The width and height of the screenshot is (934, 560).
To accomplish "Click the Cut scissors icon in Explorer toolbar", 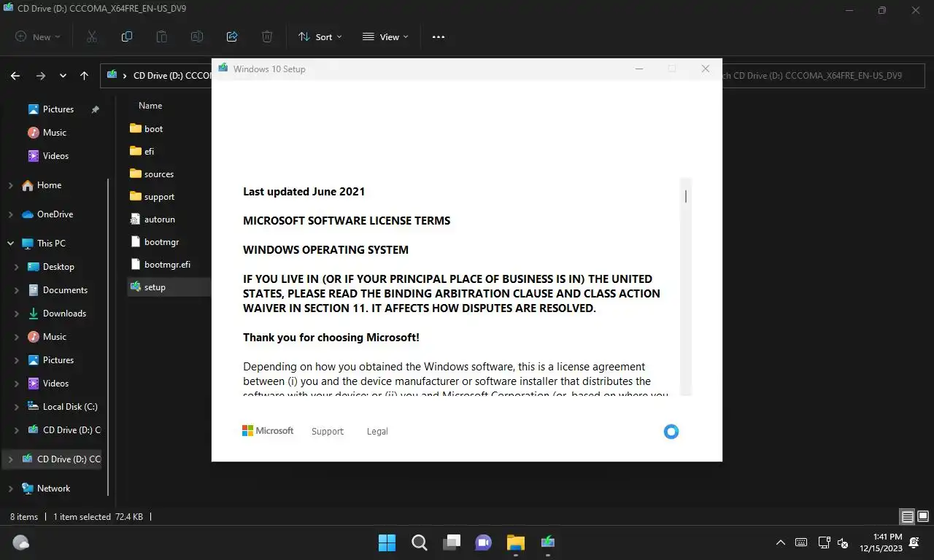I will pyautogui.click(x=92, y=36).
